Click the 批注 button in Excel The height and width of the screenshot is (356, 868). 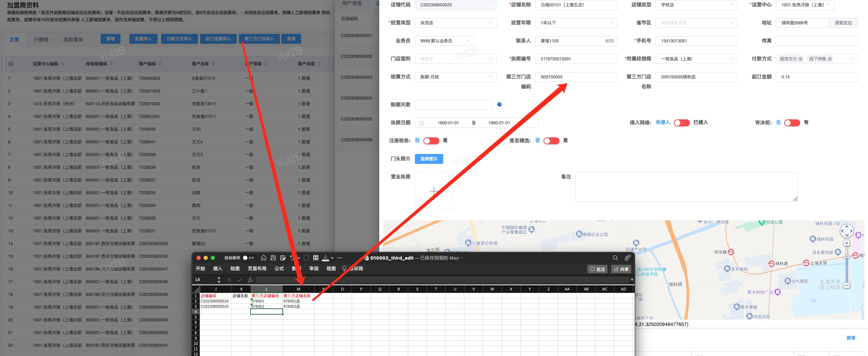click(x=597, y=269)
